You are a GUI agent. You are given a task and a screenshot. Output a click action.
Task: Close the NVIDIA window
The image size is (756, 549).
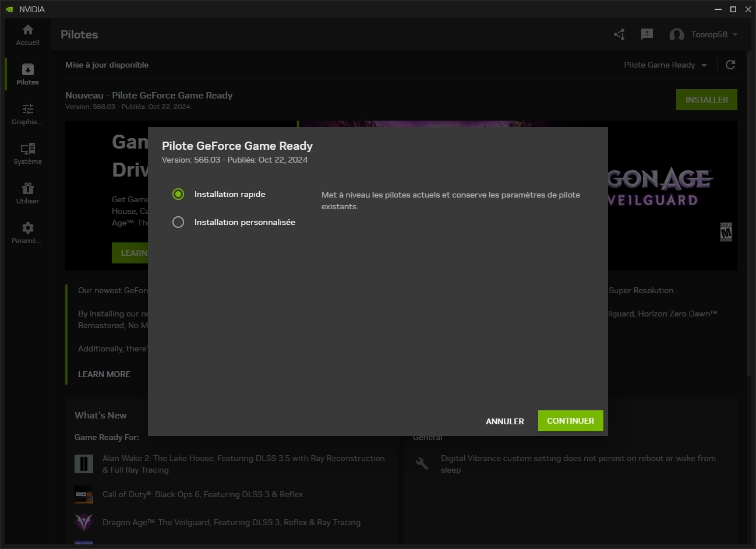[747, 9]
